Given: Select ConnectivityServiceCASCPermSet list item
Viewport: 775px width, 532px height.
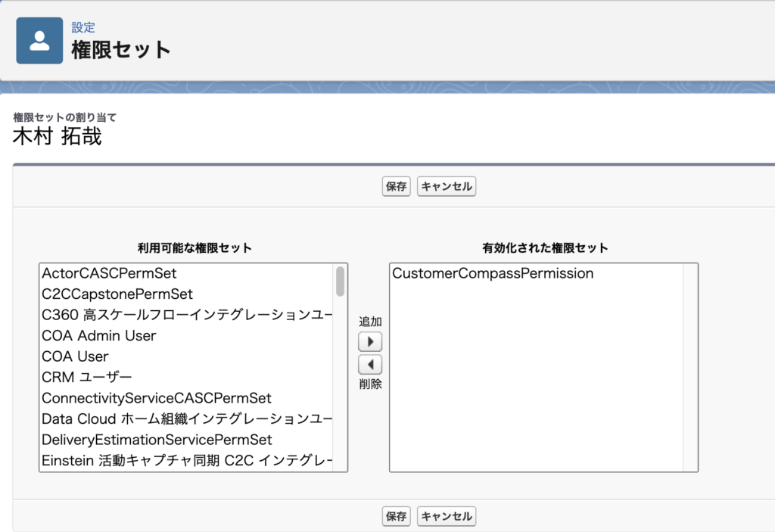Looking at the screenshot, I should pos(157,398).
